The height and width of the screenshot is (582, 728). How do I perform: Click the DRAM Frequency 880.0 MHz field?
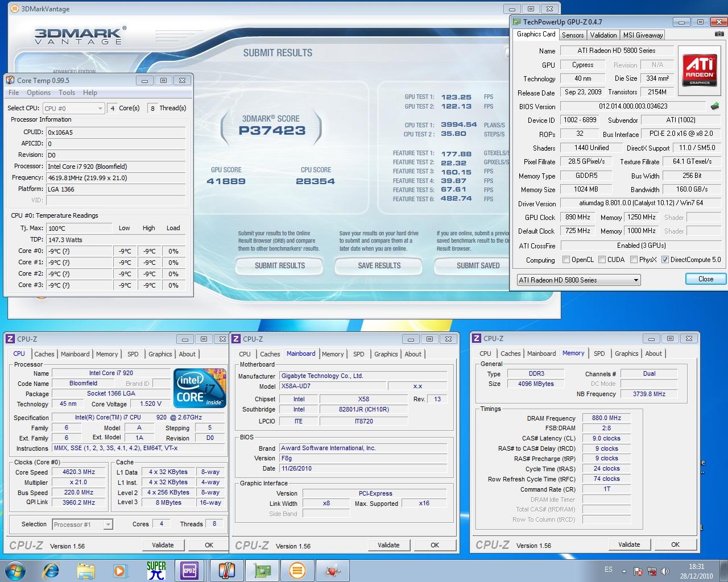pos(606,418)
